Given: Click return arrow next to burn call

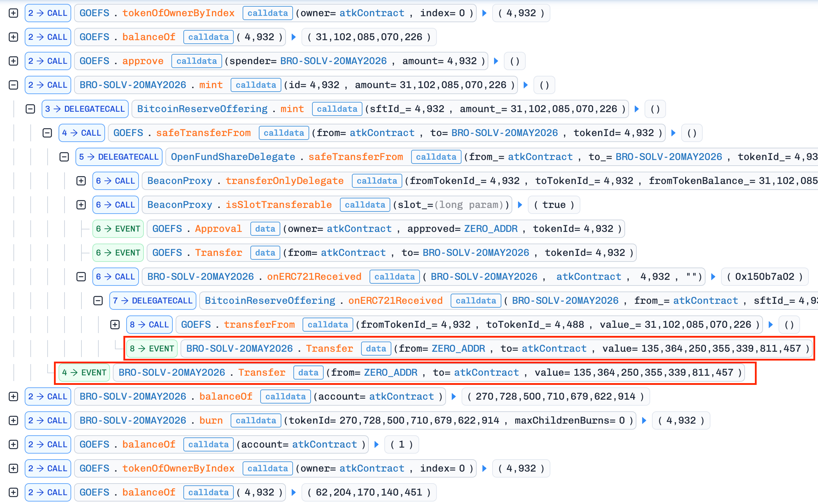Looking at the screenshot, I should [644, 420].
